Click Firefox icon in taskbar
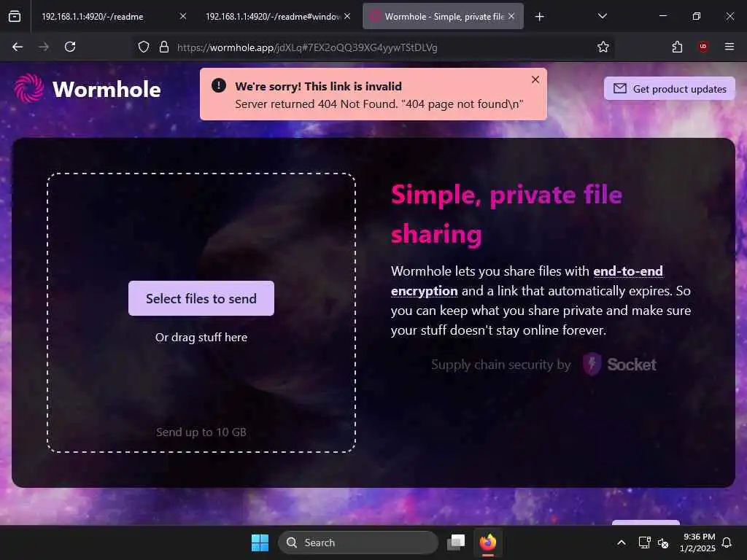The image size is (747, 560). [x=488, y=542]
